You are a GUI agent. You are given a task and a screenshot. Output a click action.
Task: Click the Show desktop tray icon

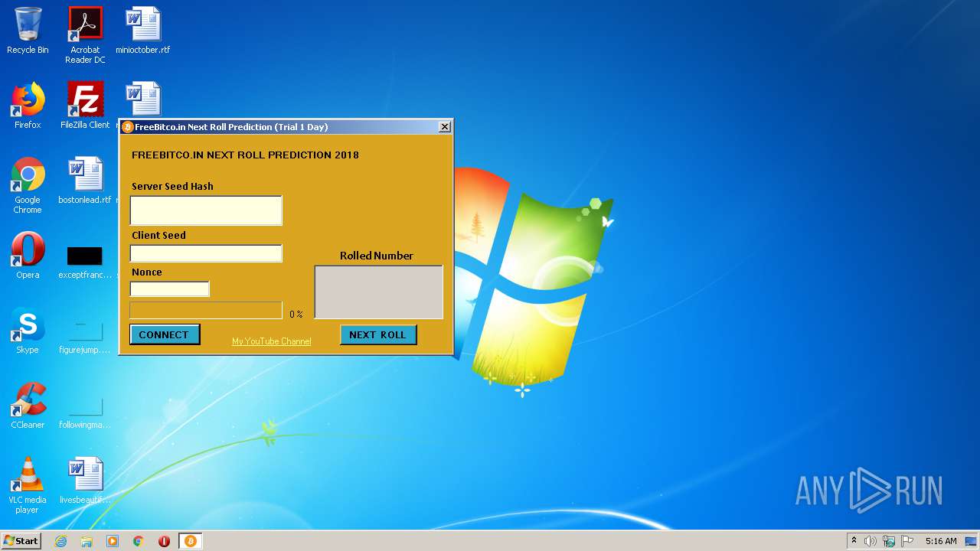[x=971, y=541]
